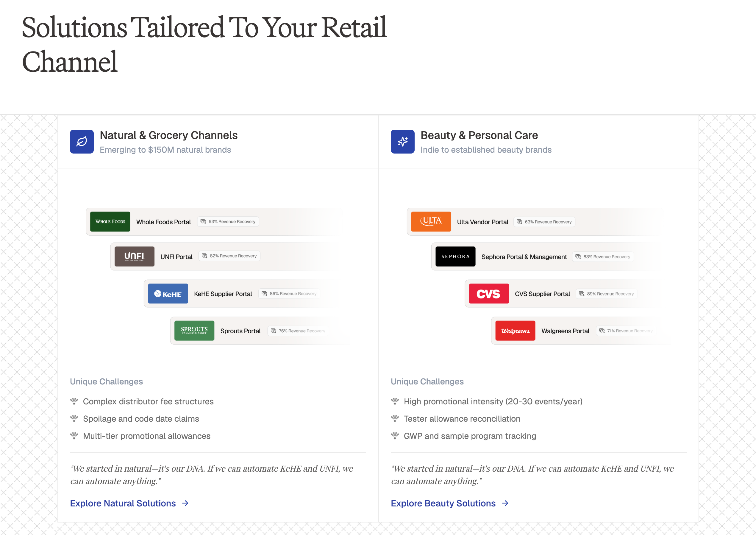Click the leaf icon for Natural & Grocery
The width and height of the screenshot is (756, 535).
82,142
